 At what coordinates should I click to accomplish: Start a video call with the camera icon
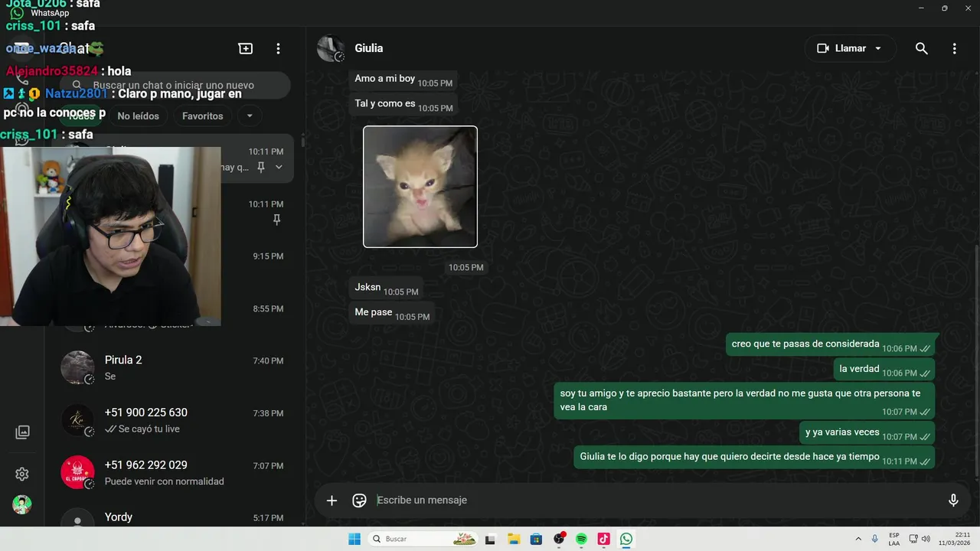tap(824, 48)
